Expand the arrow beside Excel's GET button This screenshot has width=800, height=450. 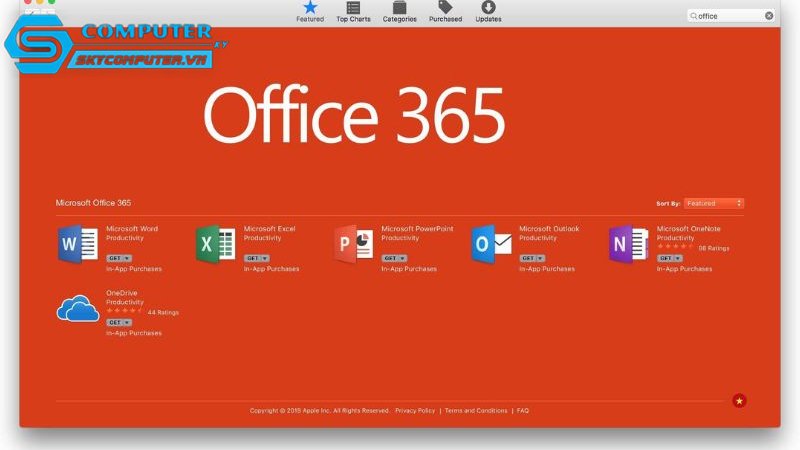(265, 258)
